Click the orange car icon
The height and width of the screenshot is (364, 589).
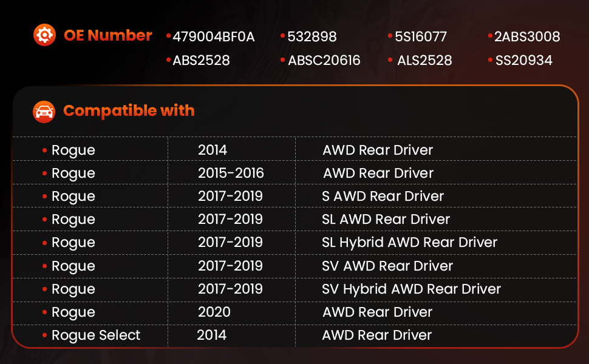(44, 112)
